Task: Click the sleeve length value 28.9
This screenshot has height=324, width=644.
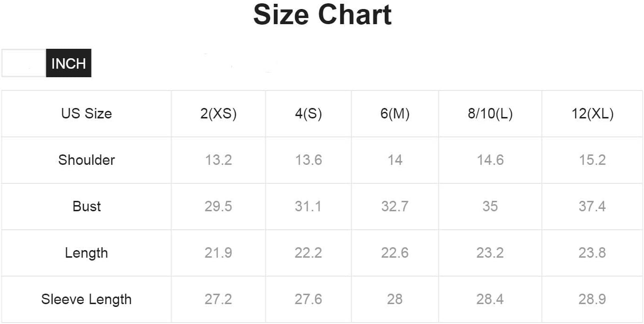Action: [592, 299]
